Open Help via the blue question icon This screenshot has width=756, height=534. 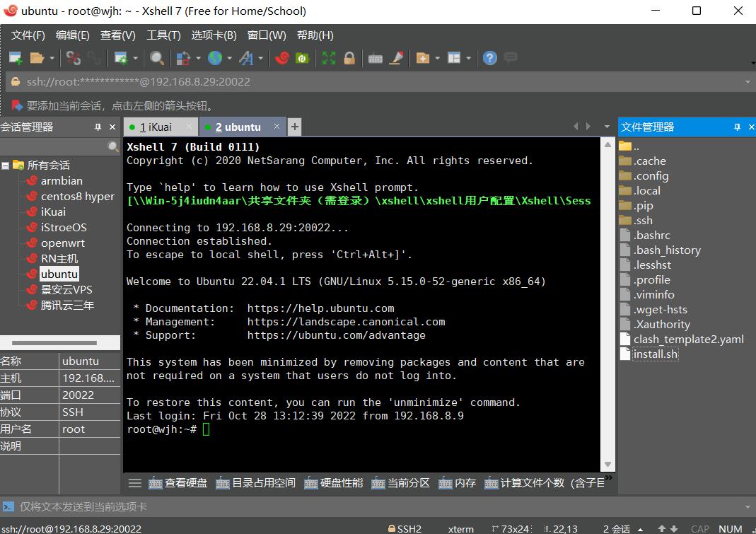[x=490, y=58]
